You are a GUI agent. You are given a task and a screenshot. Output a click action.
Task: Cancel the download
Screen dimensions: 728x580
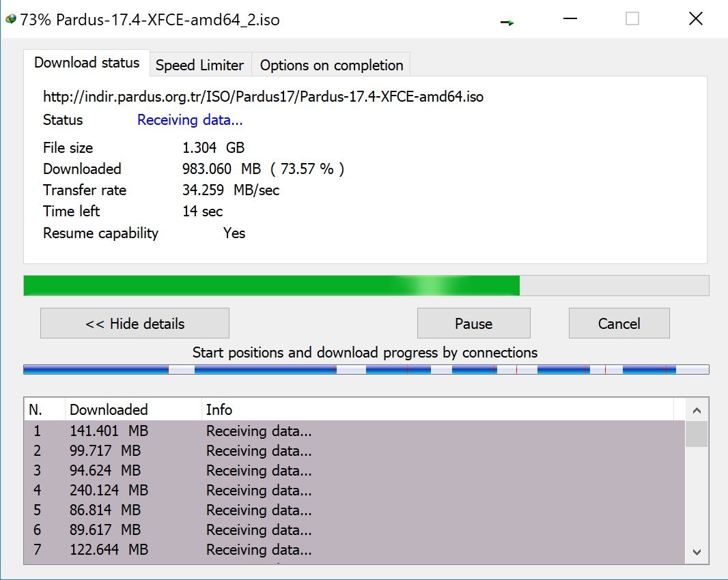pyautogui.click(x=619, y=323)
